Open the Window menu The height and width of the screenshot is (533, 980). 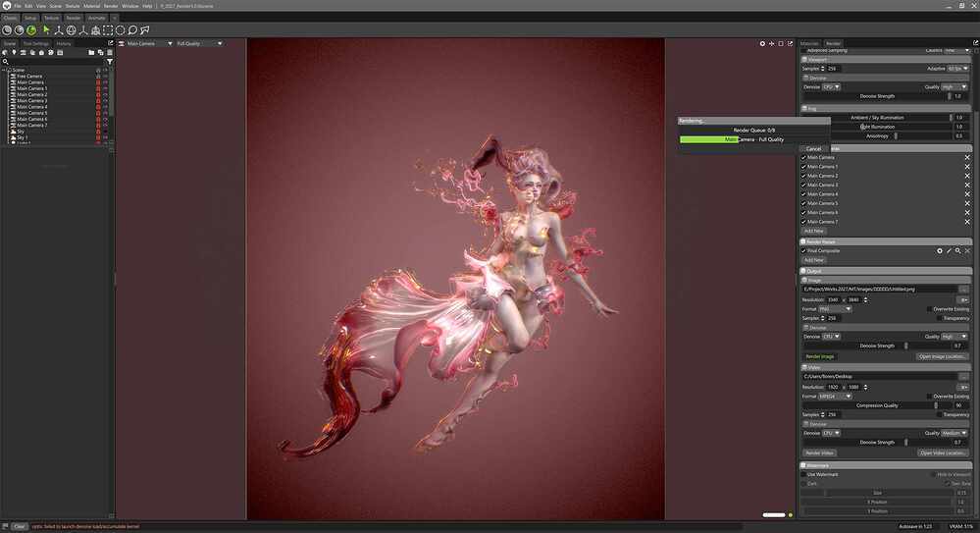point(130,6)
